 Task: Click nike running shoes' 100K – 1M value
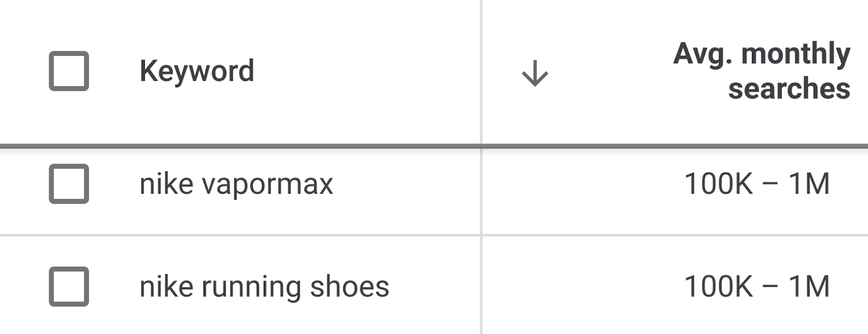(757, 286)
